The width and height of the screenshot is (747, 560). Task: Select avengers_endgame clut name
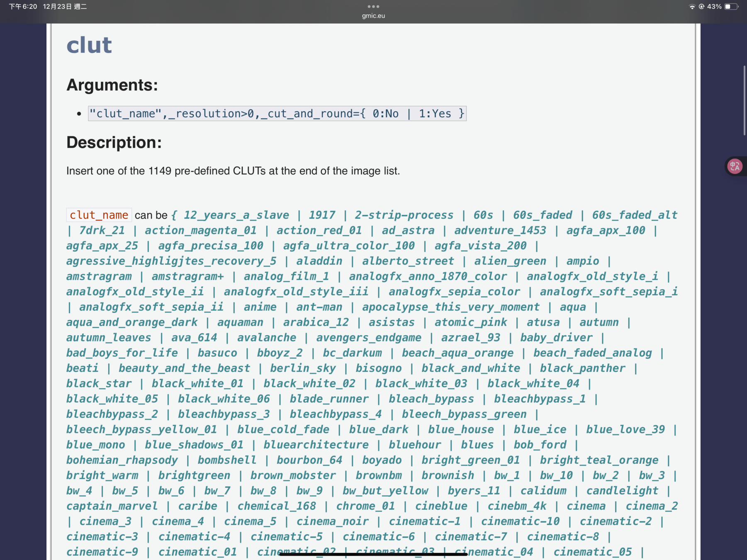coord(369,338)
